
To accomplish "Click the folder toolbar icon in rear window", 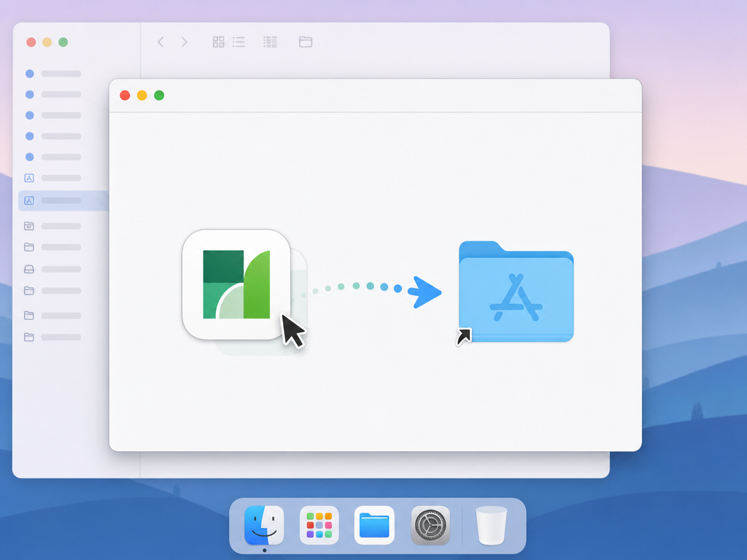I will coord(306,42).
